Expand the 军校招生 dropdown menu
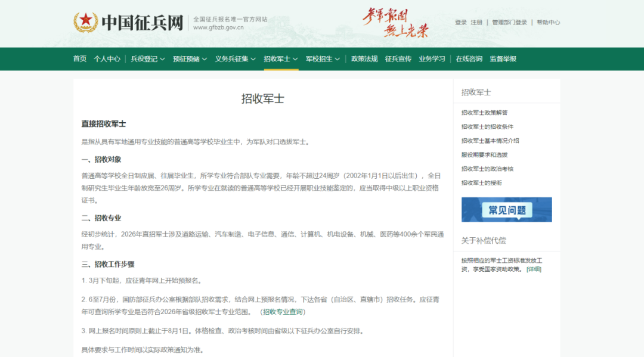 (323, 59)
